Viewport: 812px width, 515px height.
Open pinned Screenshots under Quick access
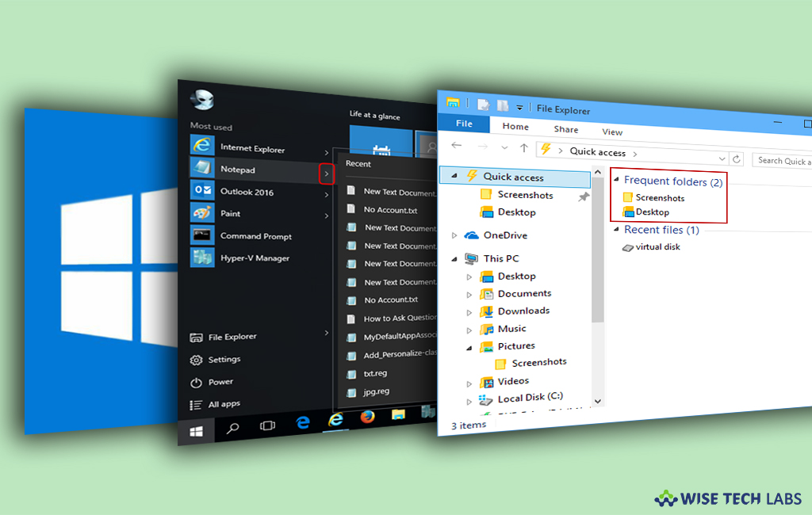click(x=525, y=195)
